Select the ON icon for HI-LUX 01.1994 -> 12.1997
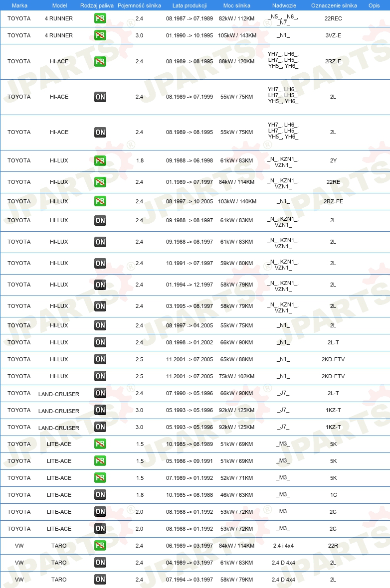 tap(100, 285)
